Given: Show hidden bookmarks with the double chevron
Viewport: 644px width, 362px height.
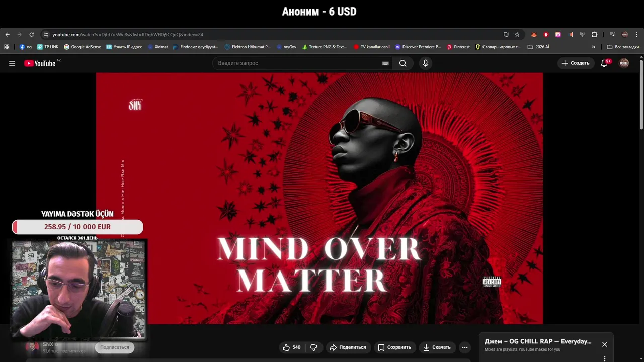Looking at the screenshot, I should pos(594,47).
